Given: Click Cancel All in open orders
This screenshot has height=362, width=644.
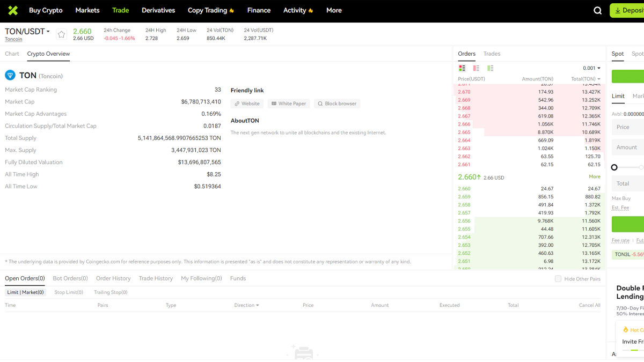Looking at the screenshot, I should coord(589,305).
